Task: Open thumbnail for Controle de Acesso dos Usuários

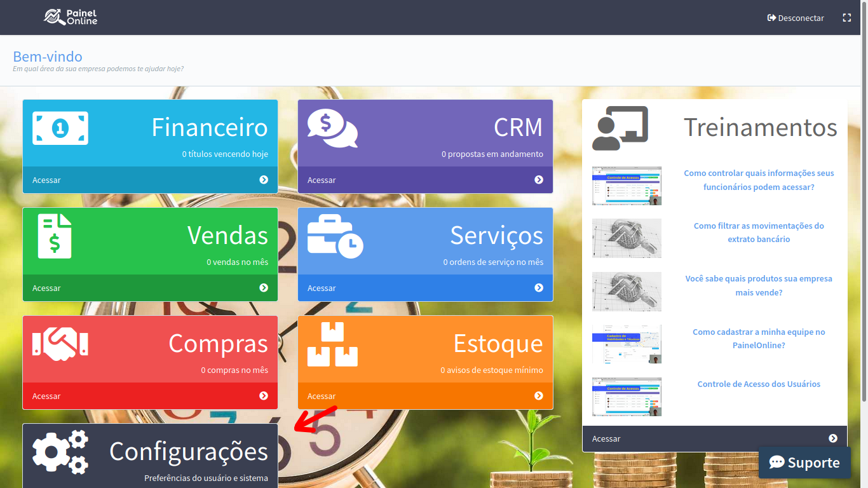Action: [x=627, y=396]
